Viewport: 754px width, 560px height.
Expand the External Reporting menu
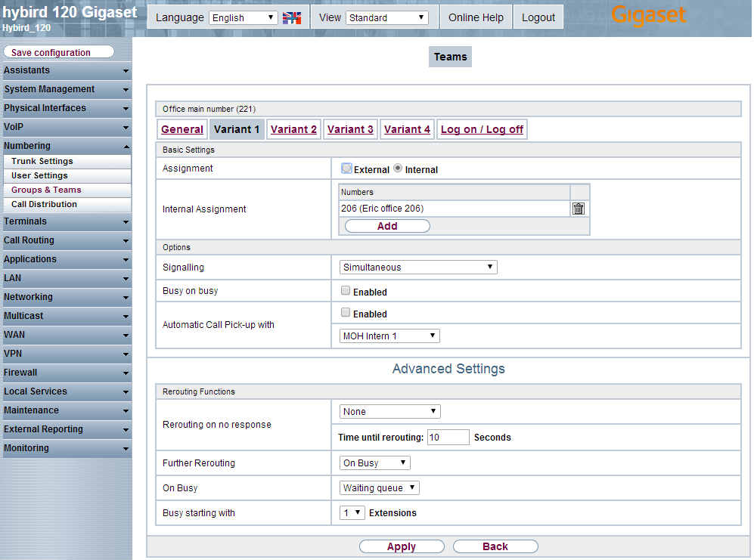click(66, 429)
